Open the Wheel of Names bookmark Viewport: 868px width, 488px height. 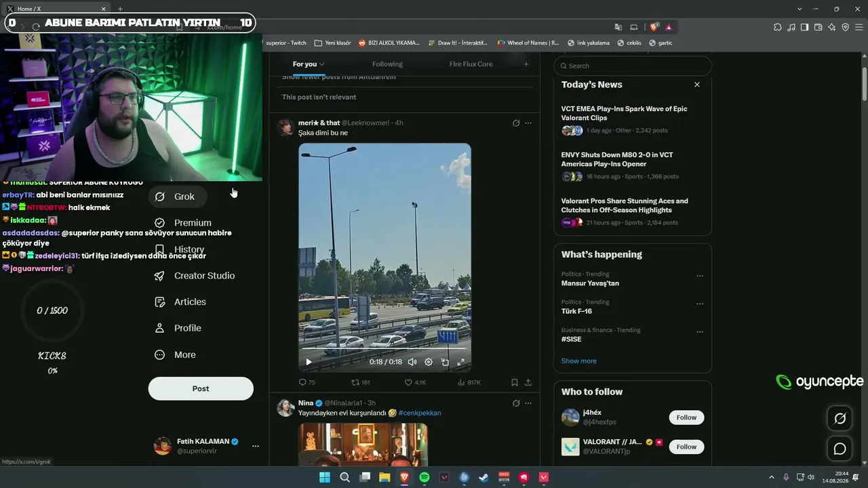[x=528, y=43]
